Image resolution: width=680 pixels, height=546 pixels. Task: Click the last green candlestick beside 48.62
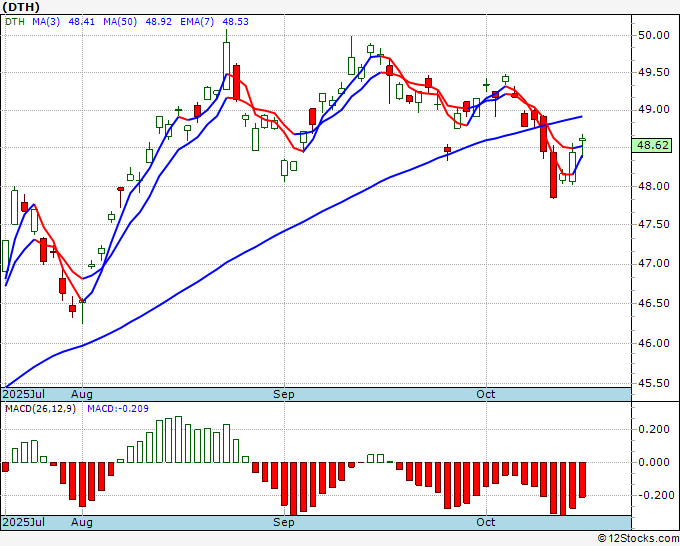click(582, 140)
